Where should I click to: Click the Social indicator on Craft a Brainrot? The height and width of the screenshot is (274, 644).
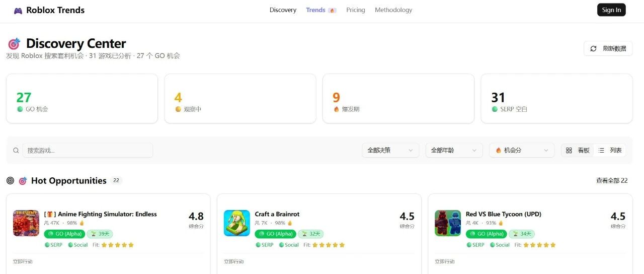pyautogui.click(x=289, y=245)
